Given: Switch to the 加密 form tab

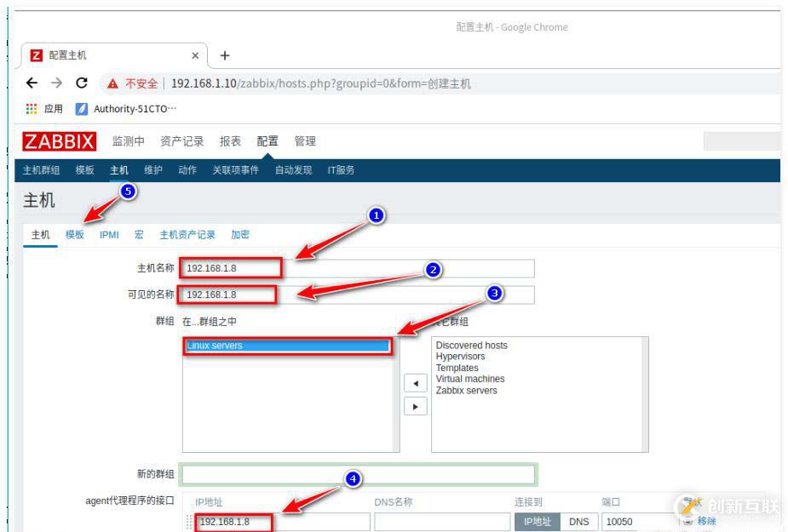Looking at the screenshot, I should (x=240, y=235).
